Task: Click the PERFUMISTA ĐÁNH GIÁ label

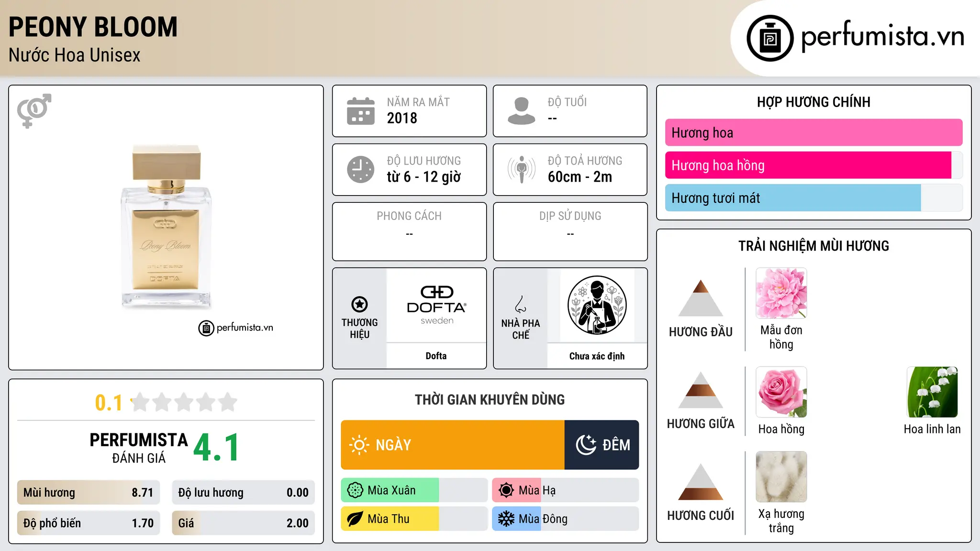Action: (139, 448)
